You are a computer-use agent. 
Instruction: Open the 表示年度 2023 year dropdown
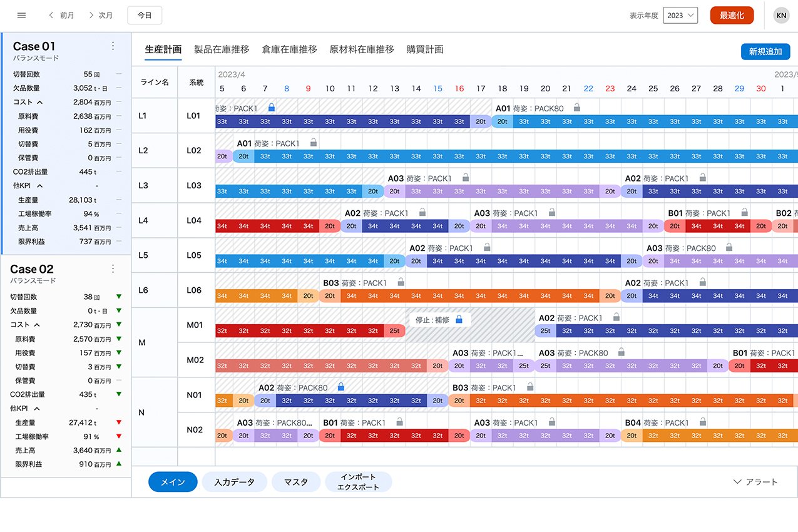tap(680, 16)
